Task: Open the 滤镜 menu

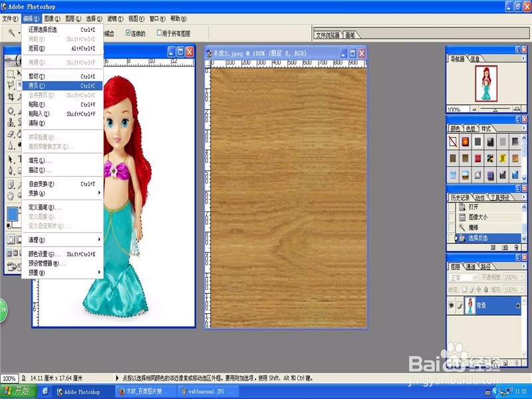Action: [x=115, y=19]
